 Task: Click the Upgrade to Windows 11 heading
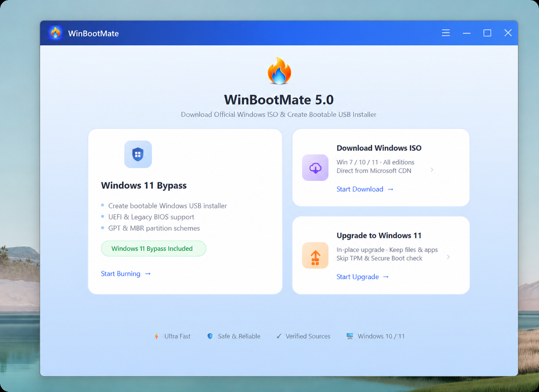click(x=379, y=236)
